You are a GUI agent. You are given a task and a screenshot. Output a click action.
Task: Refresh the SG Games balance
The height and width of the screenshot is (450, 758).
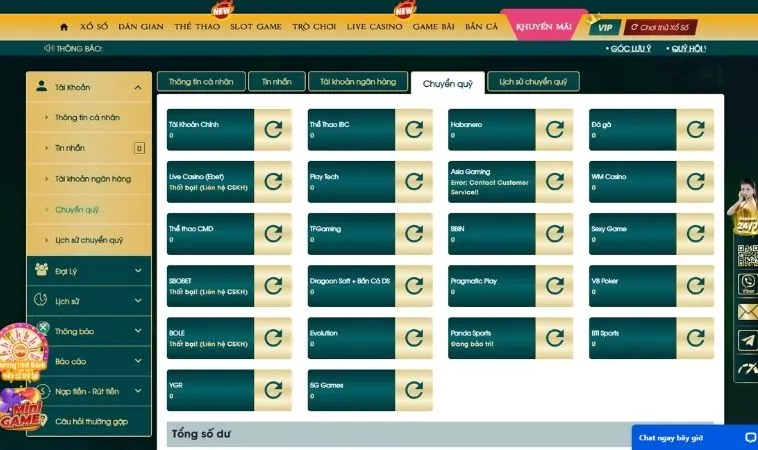pyautogui.click(x=414, y=390)
